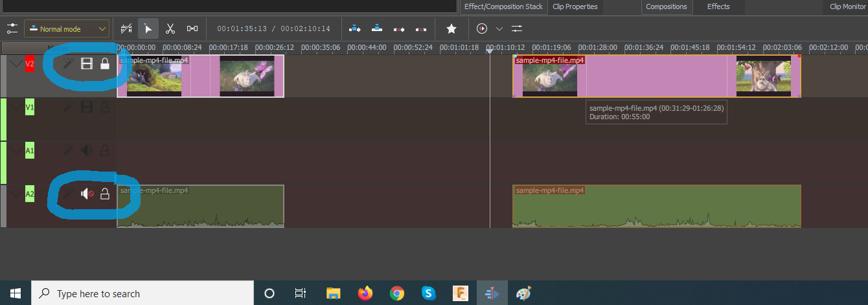Toggle A2 track effects wand
Viewport: 868px width, 305px height.
click(x=67, y=194)
